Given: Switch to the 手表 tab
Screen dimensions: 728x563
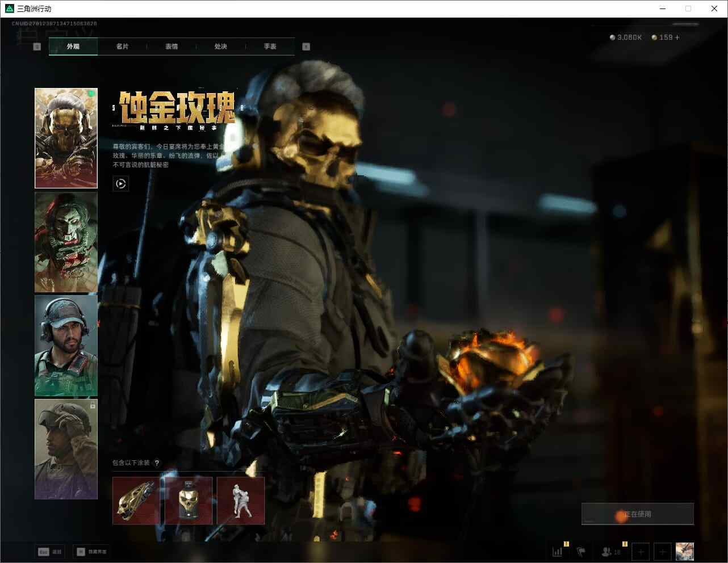Looking at the screenshot, I should (x=270, y=47).
